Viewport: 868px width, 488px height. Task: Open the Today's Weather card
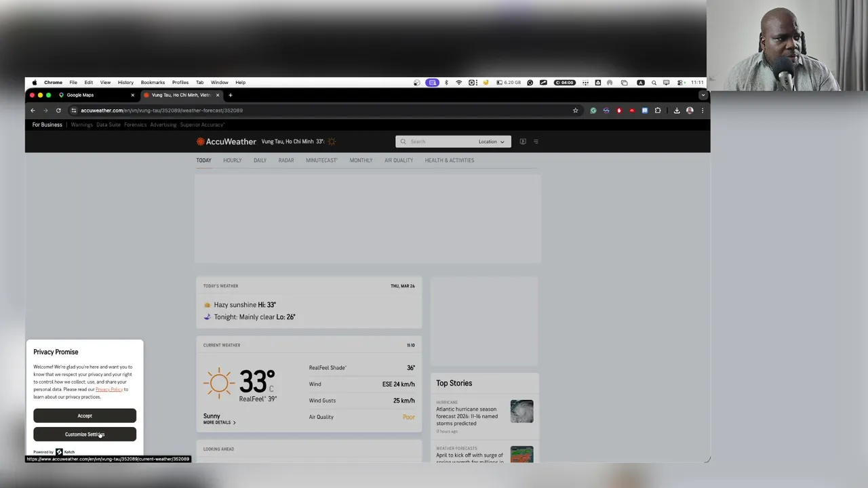[x=309, y=302]
